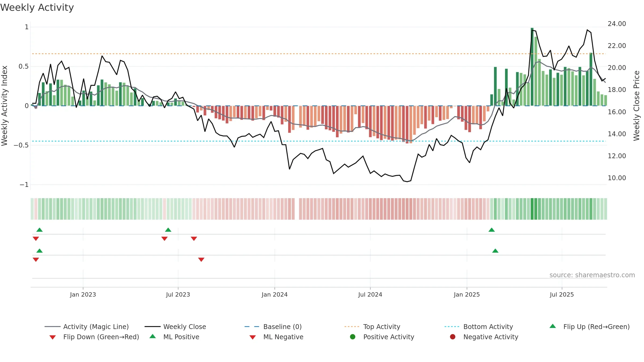Viewport: 644px width, 362px height.
Task: Click the Jul 2023 axis label
Action: click(178, 294)
